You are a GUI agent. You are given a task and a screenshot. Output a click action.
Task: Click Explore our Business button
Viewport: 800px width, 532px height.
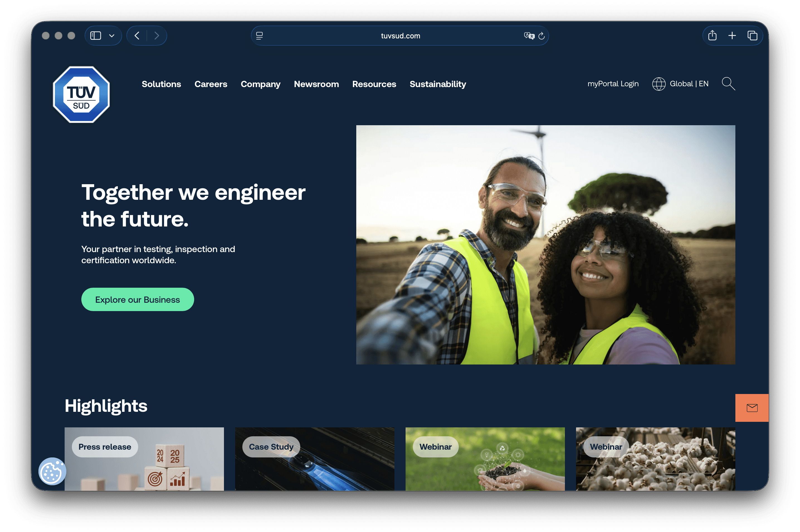138,300
